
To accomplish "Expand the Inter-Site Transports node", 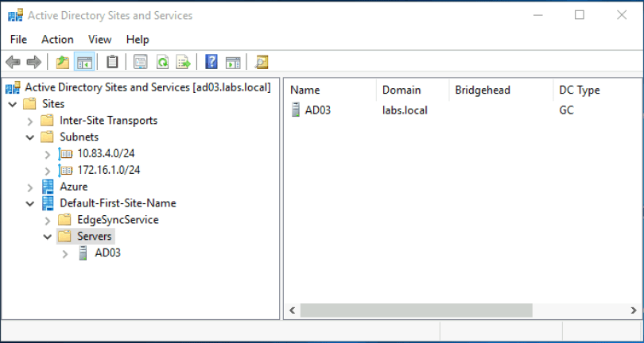I will 30,121.
